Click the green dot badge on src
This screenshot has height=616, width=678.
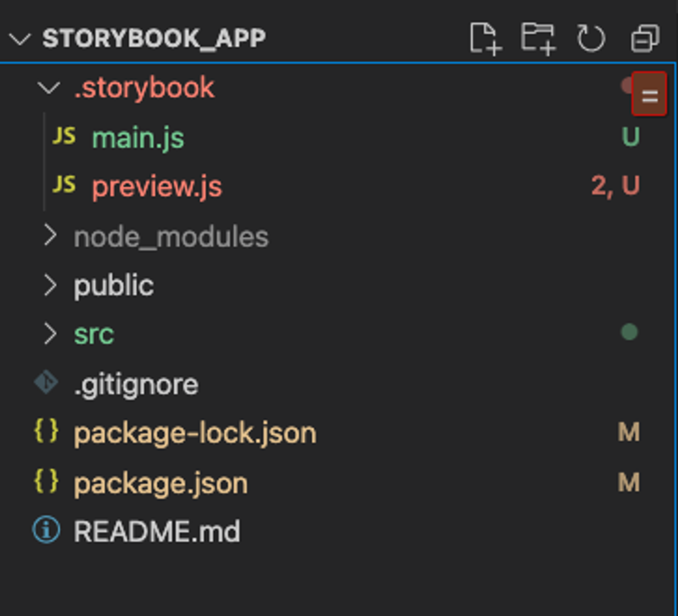point(629,332)
